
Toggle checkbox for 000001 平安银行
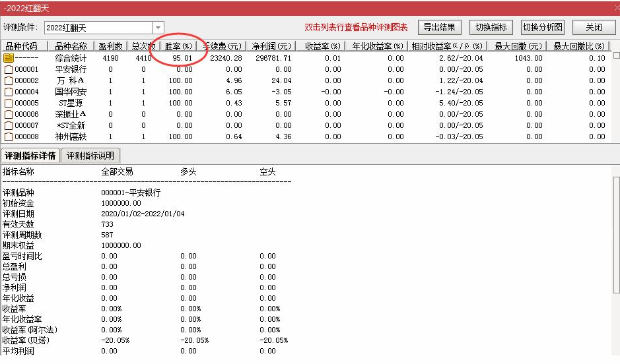(x=9, y=69)
